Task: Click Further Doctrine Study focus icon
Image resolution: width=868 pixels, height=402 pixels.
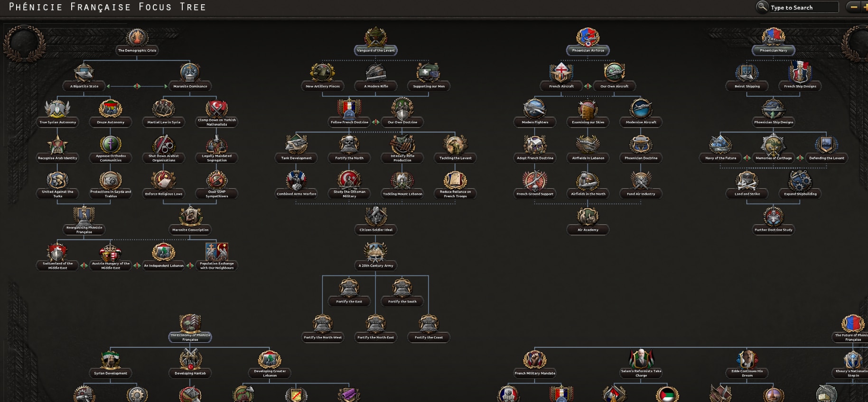Action: point(774,216)
